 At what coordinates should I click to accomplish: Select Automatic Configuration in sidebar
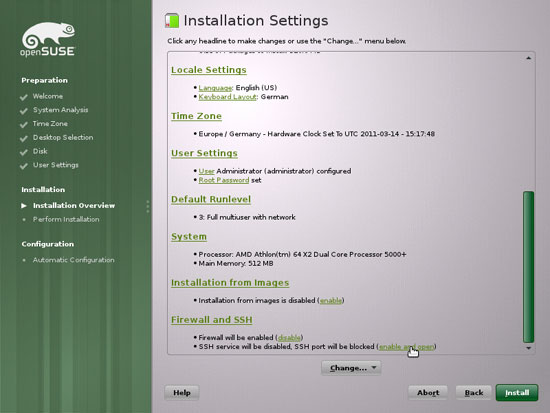[74, 260]
